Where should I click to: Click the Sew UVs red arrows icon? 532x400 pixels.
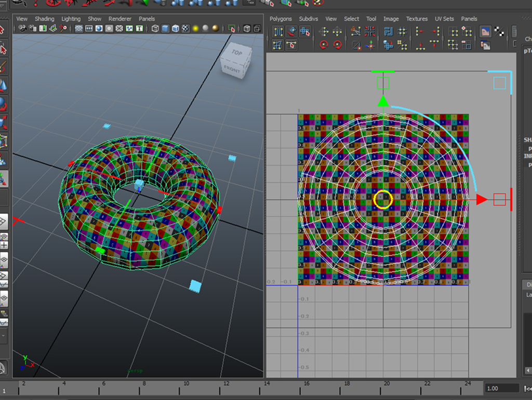[x=369, y=32]
